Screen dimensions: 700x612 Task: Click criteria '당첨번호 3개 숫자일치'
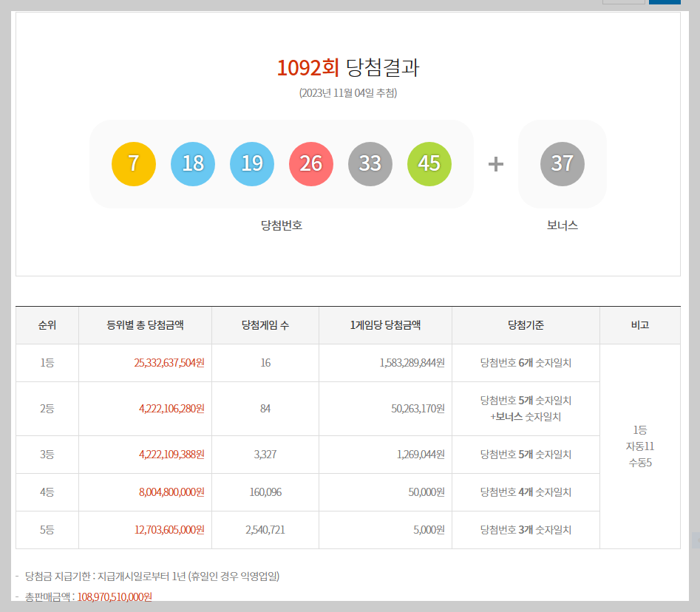click(x=526, y=530)
